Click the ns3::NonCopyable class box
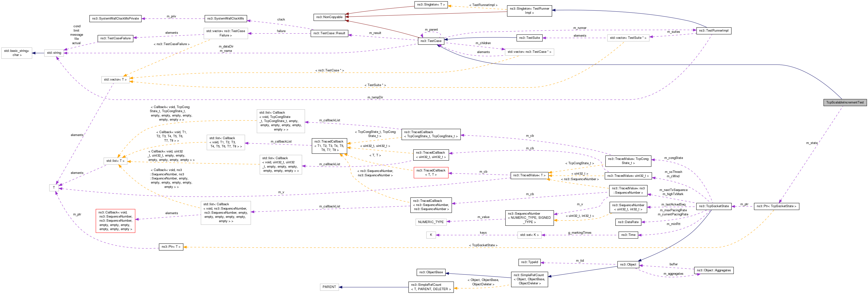 pyautogui.click(x=329, y=17)
